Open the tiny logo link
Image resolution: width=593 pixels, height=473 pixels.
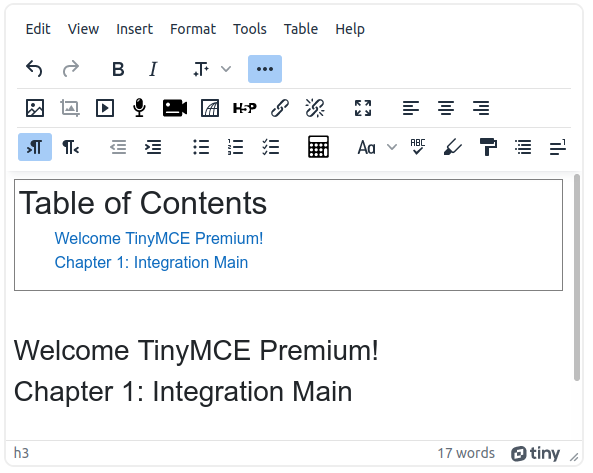point(535,453)
